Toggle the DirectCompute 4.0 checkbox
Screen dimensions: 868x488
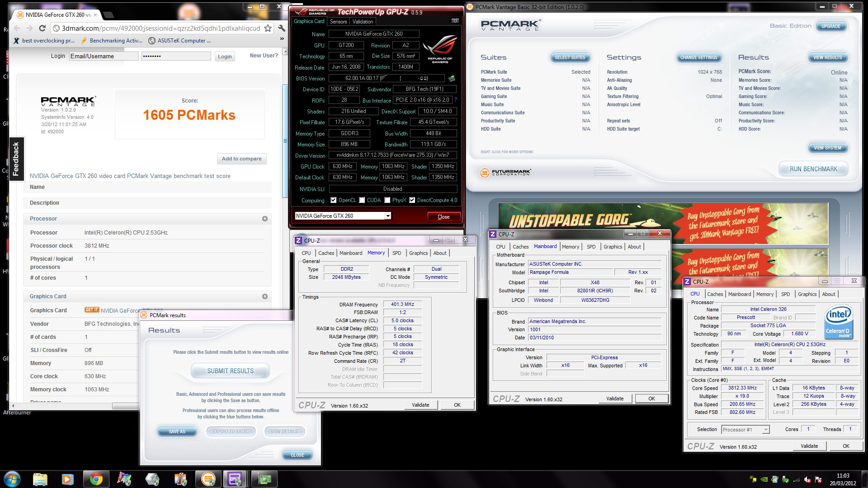[x=412, y=200]
